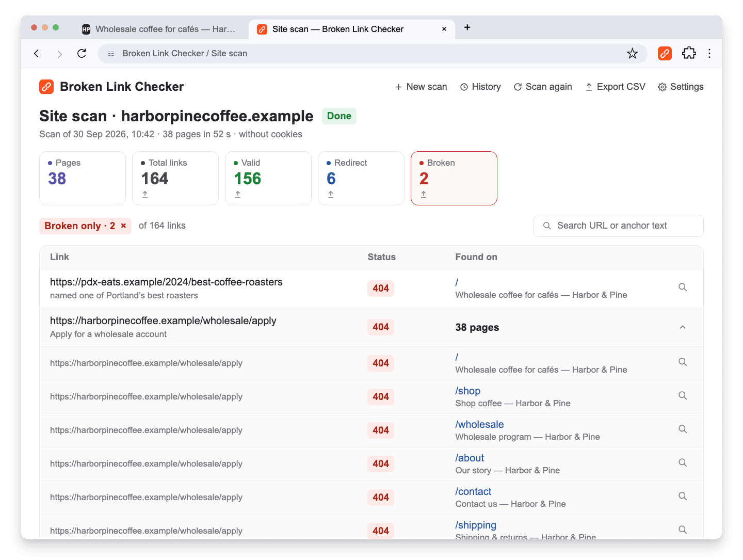Click the export icon in the Total links card
This screenshot has width=743, height=560.
tap(145, 195)
